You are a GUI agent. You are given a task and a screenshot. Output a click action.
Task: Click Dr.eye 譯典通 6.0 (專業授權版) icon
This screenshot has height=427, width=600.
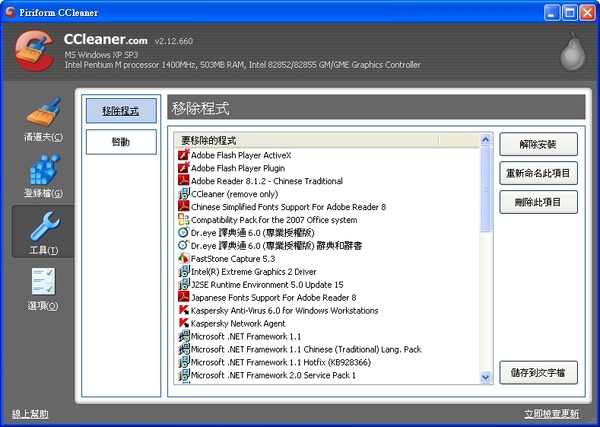tap(184, 232)
